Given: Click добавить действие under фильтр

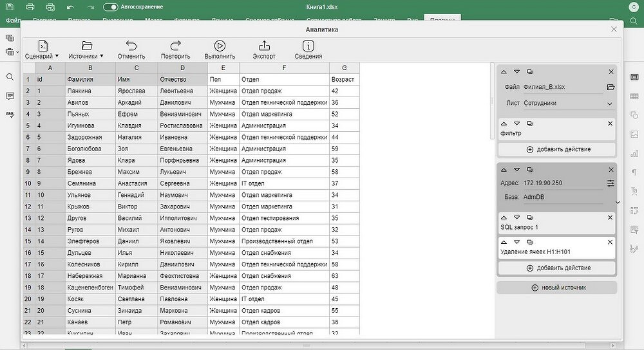Looking at the screenshot, I should point(558,149).
